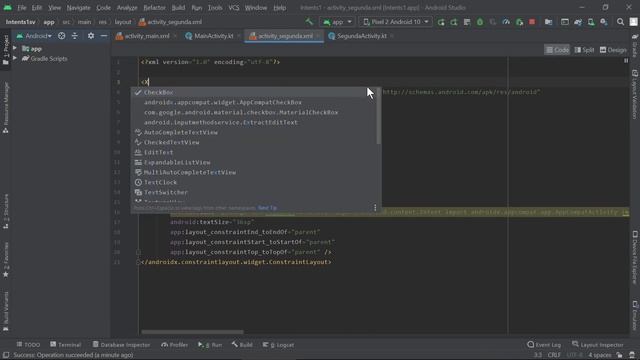Open the Refactor menu
The image size is (640, 360).
pyautogui.click(x=154, y=8)
